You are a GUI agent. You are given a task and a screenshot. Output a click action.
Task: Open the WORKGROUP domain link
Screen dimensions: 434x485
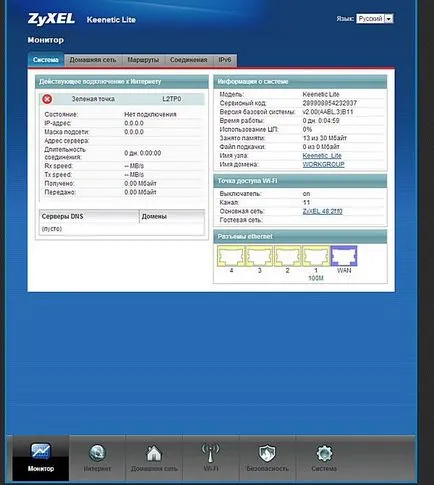[323, 164]
